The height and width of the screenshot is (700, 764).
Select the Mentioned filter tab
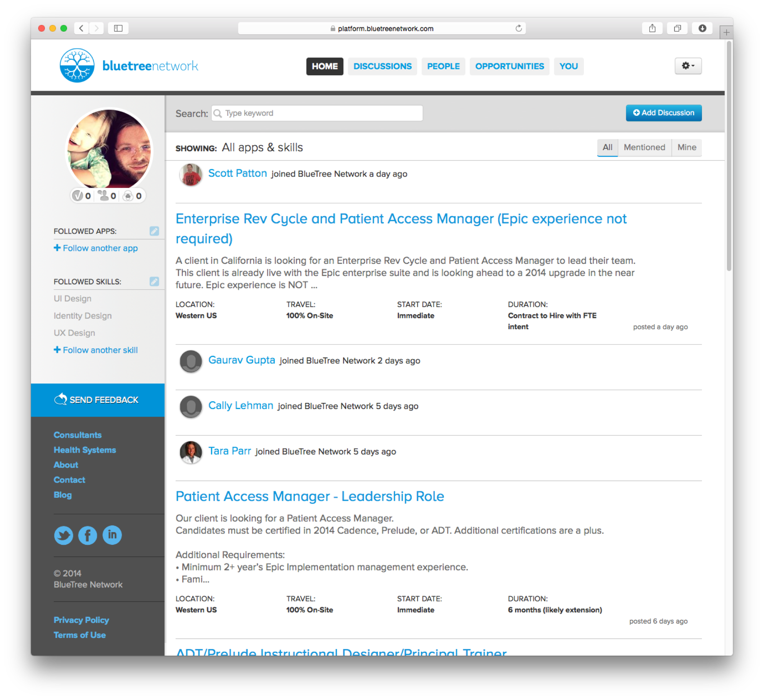pyautogui.click(x=644, y=147)
